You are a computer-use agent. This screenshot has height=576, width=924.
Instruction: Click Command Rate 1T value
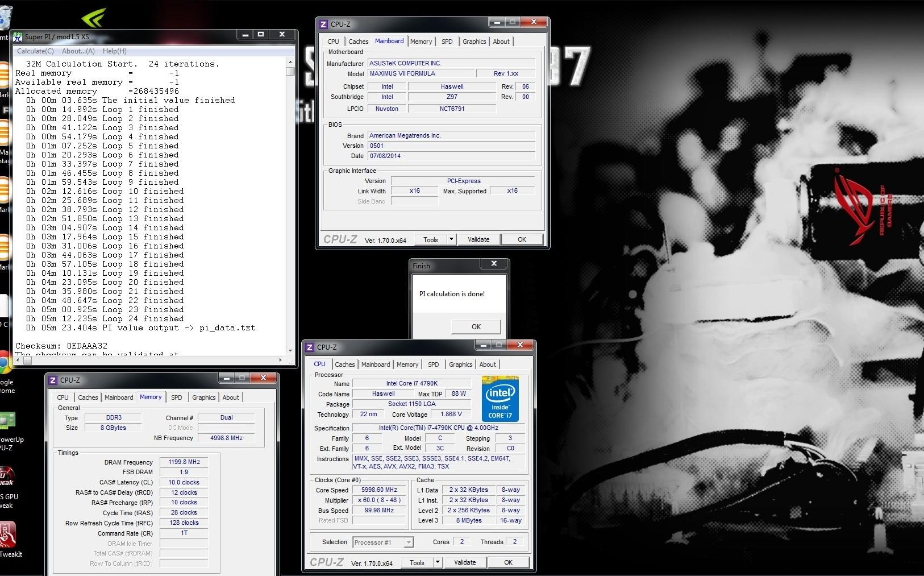[184, 533]
